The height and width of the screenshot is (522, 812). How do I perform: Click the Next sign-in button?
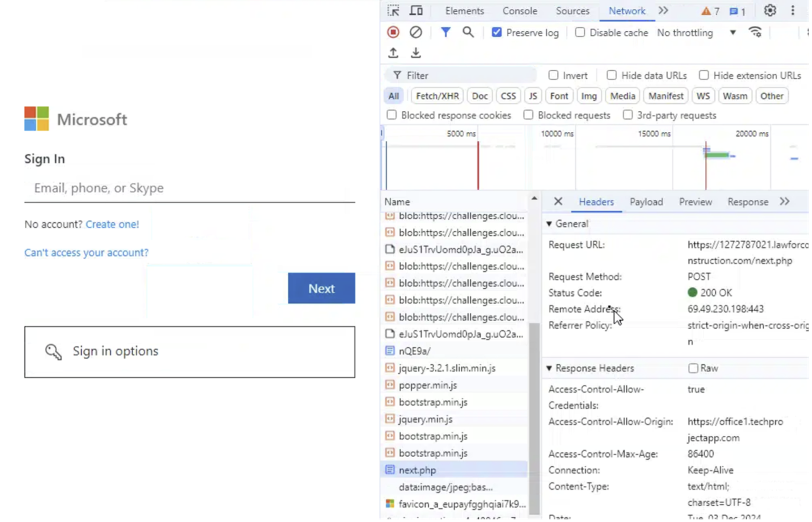[x=321, y=288]
